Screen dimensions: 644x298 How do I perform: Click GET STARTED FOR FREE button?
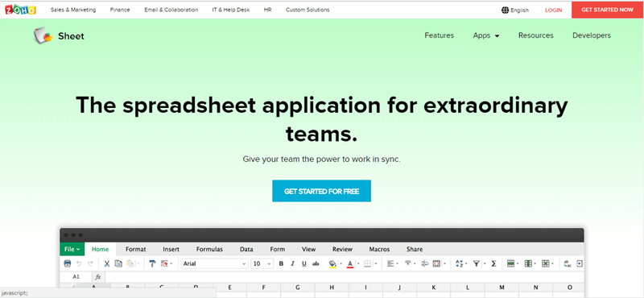(x=321, y=191)
